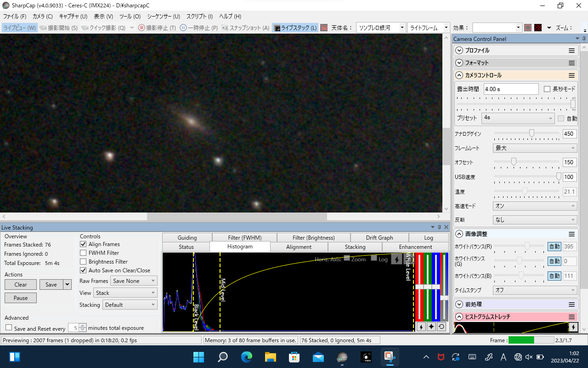
Task: Click the 露出時間 input field
Action: click(x=511, y=89)
